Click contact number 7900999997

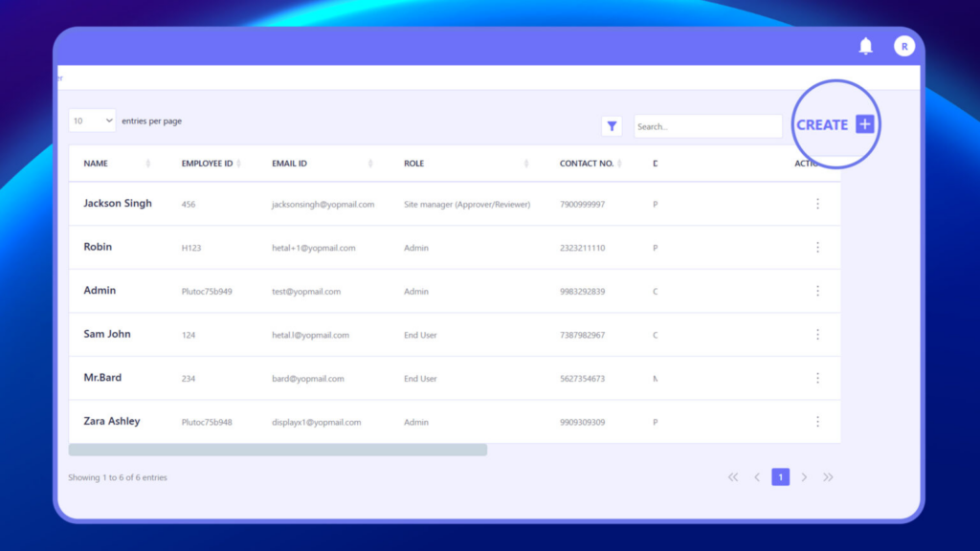tap(583, 205)
